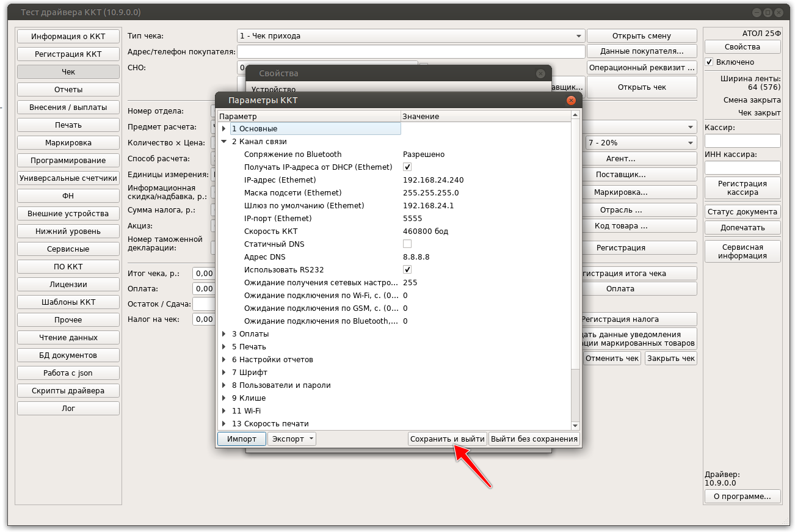Click 'Сохранить и выйти' button
The height and width of the screenshot is (532, 795).
(448, 439)
